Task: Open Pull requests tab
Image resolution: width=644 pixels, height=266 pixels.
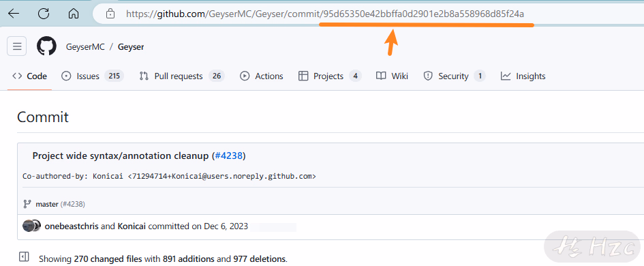Action: (x=182, y=76)
